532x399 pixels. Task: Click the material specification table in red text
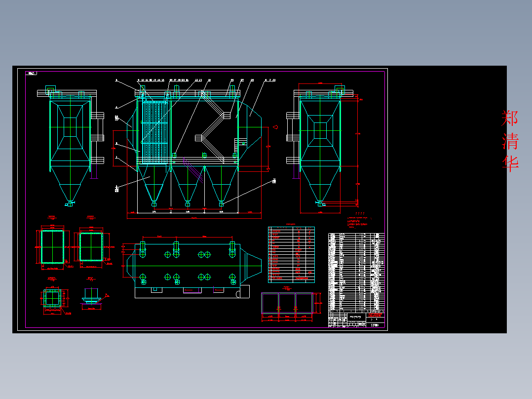point(291,254)
